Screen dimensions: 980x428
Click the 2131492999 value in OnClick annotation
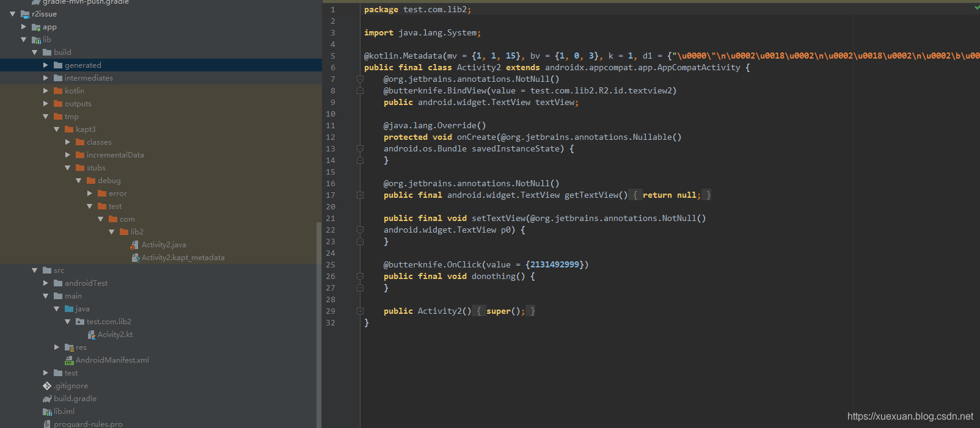pyautogui.click(x=555, y=265)
